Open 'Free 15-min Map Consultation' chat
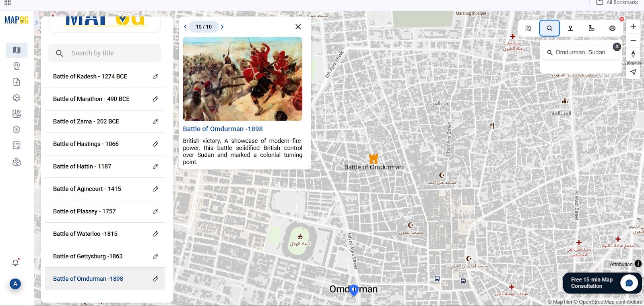 point(603,283)
